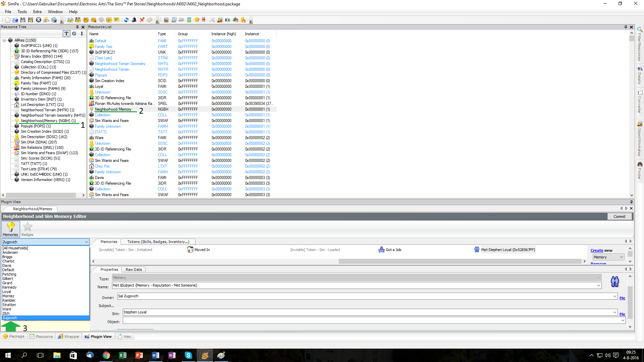The height and width of the screenshot is (362, 644).
Task: Open the Finder side panel
Action: [640, 171]
